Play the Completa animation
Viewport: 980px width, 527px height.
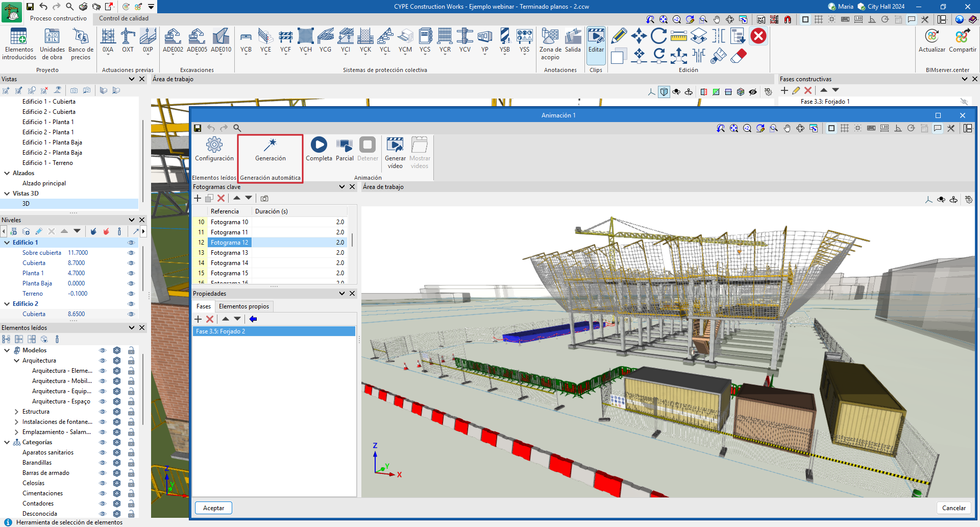pos(319,146)
